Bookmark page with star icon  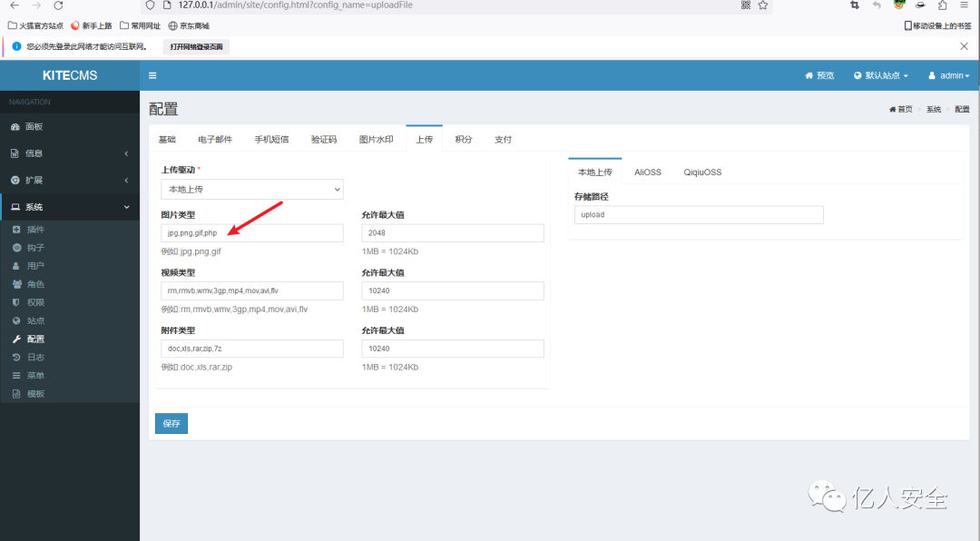(763, 5)
